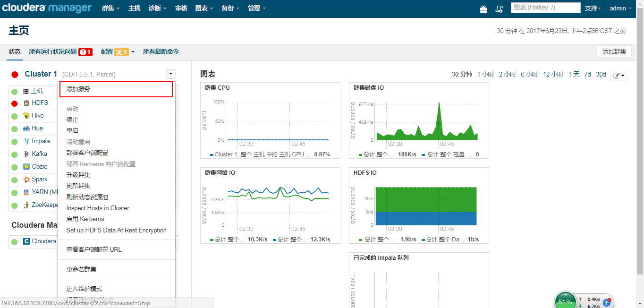Image resolution: width=644 pixels, height=308 pixels.
Task: Click the Oozie service icon
Action: [26, 167]
